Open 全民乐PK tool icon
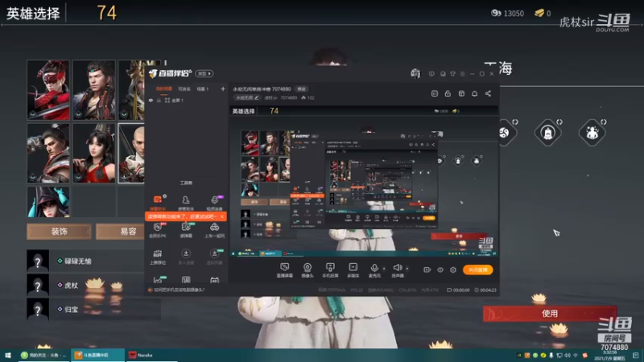The image size is (644, 362). click(158, 230)
